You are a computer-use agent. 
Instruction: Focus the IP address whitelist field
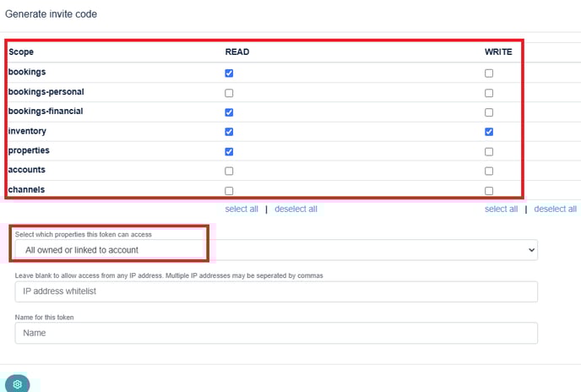[x=276, y=291]
